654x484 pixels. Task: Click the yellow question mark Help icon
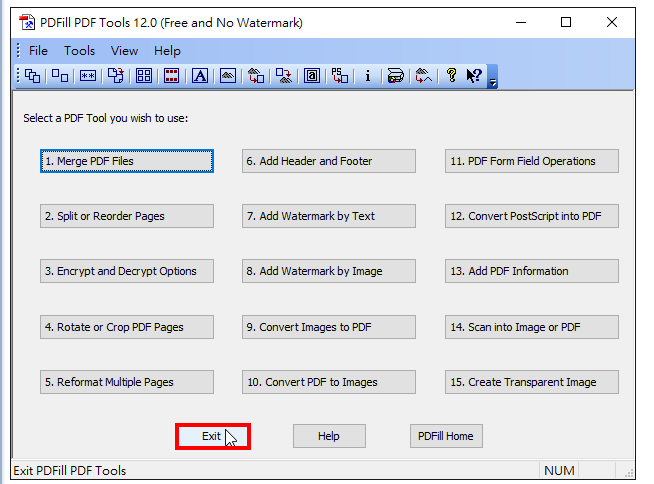(451, 76)
